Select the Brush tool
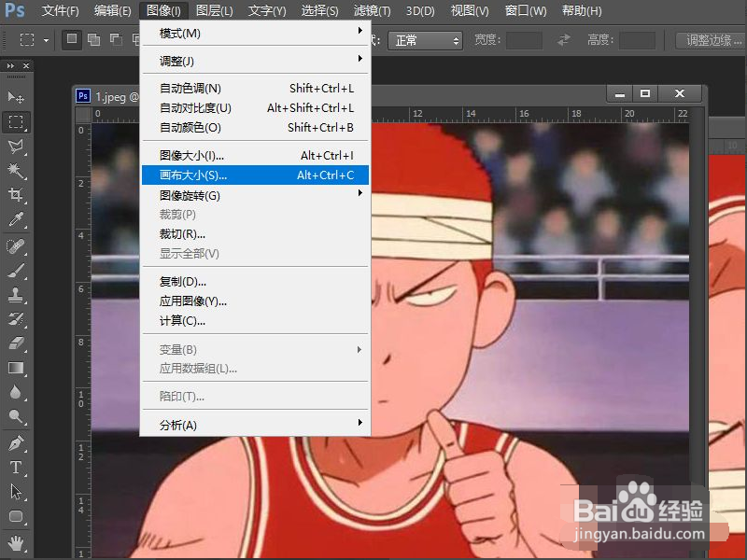 tap(16, 271)
